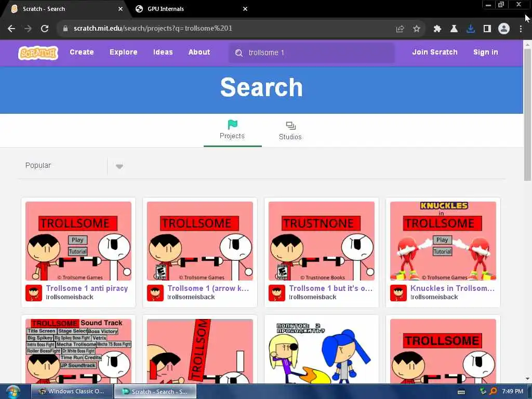Open the tilted TROLLSOME banner thumbnail
The image size is (532, 399).
coord(200,351)
